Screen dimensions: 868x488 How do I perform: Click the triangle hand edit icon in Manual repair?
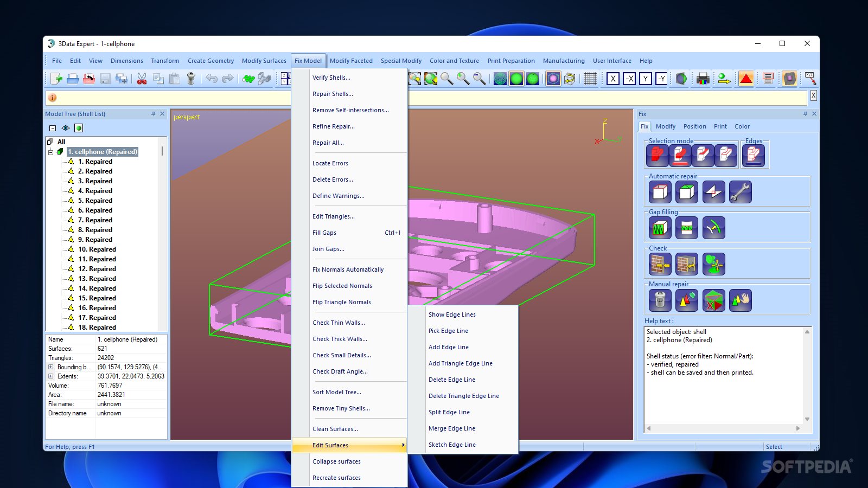click(x=740, y=300)
